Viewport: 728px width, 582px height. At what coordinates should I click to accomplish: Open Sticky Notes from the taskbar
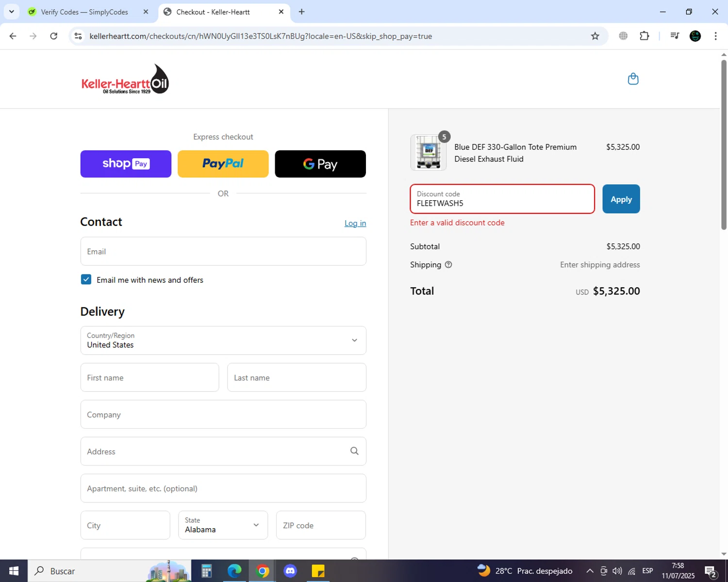318,571
